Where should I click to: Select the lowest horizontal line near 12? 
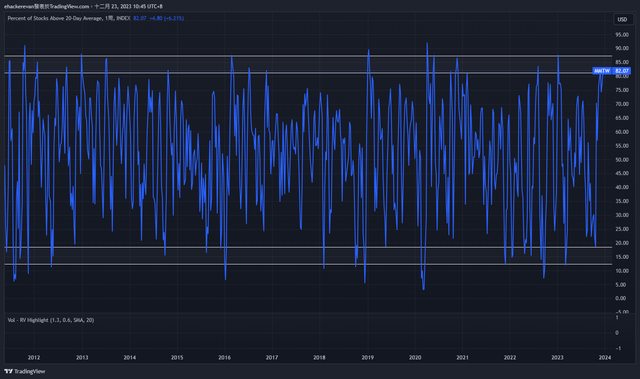(x=308, y=264)
